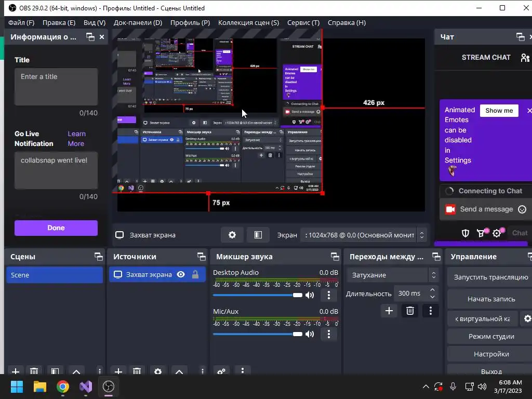The width and height of the screenshot is (532, 399).
Task: Float the Переходы между сценами dock
Action: (x=436, y=257)
